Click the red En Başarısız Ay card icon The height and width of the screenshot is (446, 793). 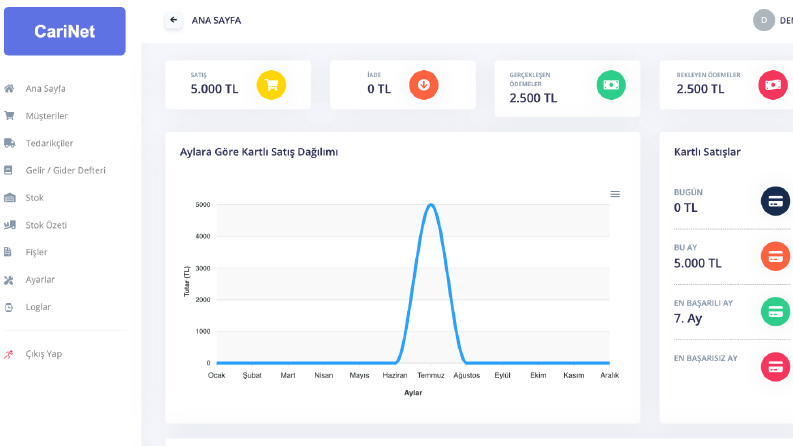click(775, 367)
